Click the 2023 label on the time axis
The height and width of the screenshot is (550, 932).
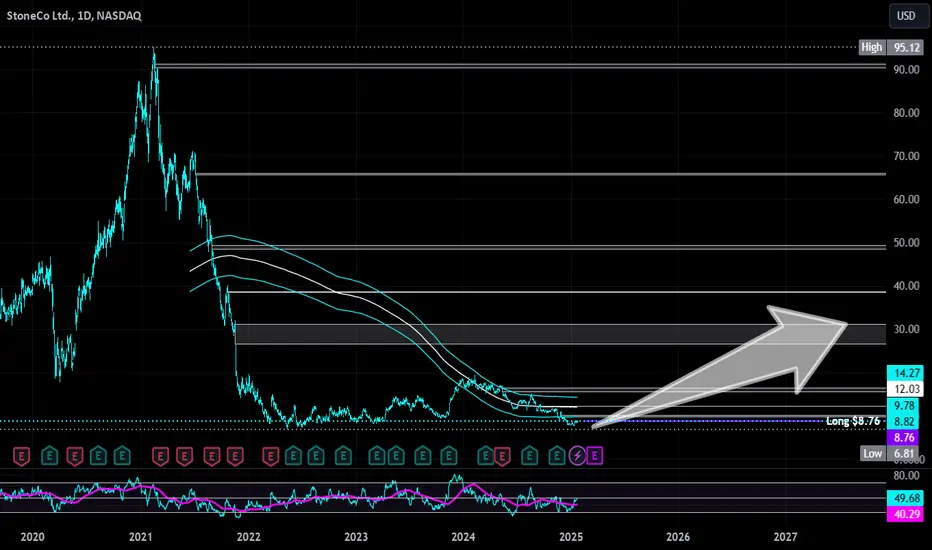(x=356, y=538)
